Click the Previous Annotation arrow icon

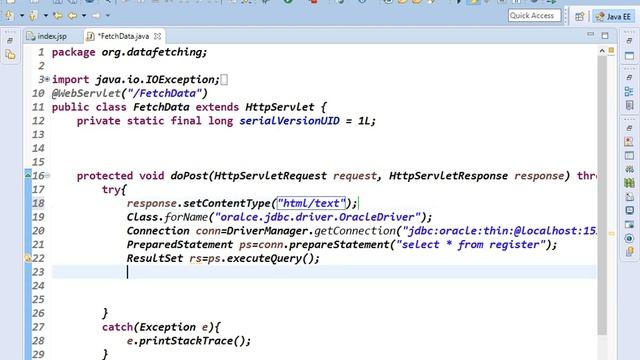point(33,16)
